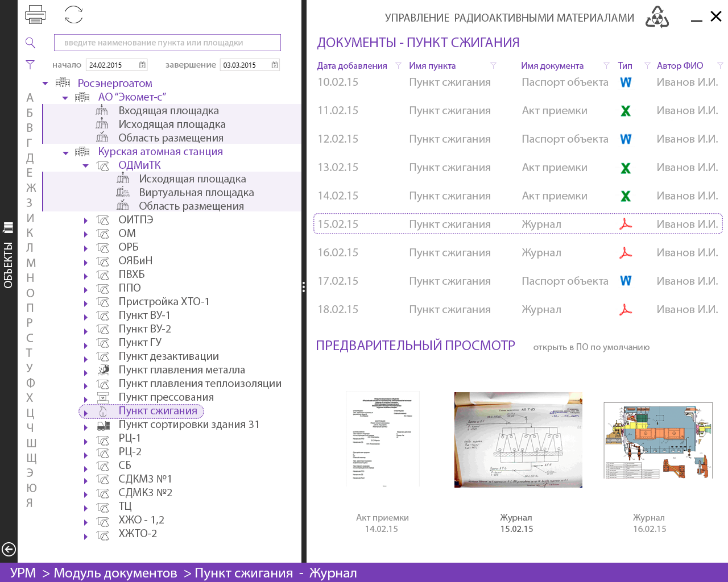This screenshot has height=582, width=728.
Task: Filter the Тип column
Action: pyautogui.click(x=647, y=65)
